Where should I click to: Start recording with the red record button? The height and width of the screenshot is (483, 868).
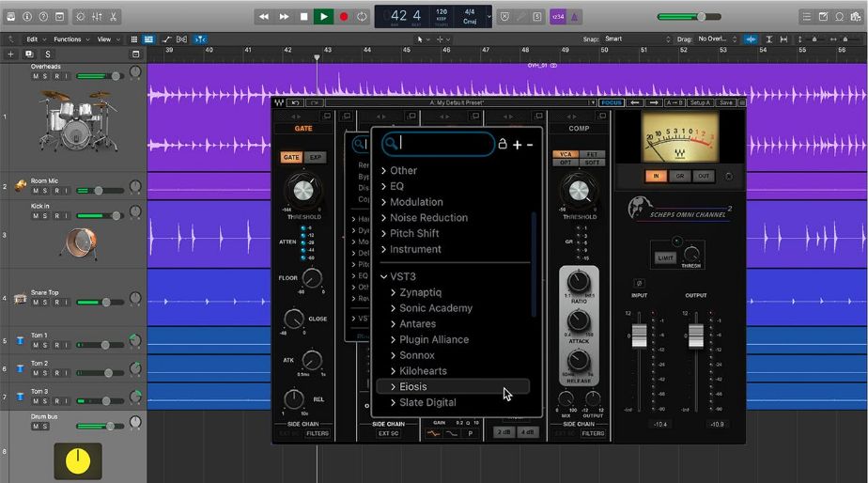[343, 17]
